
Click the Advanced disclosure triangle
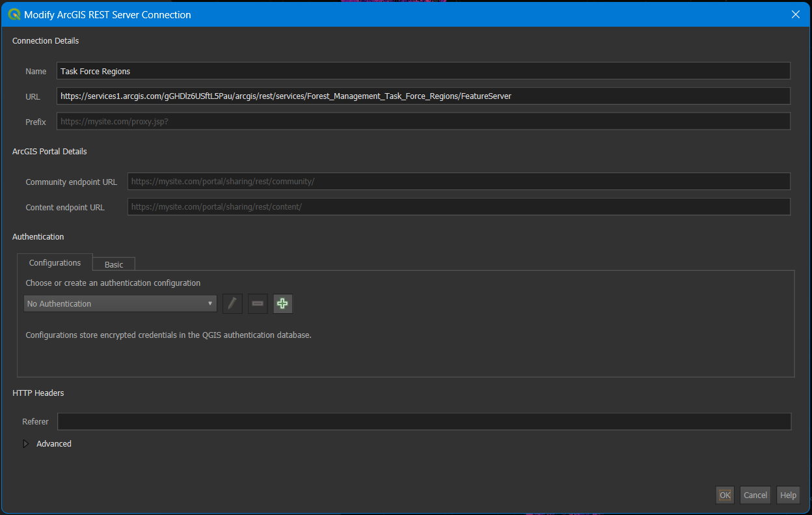pos(26,443)
